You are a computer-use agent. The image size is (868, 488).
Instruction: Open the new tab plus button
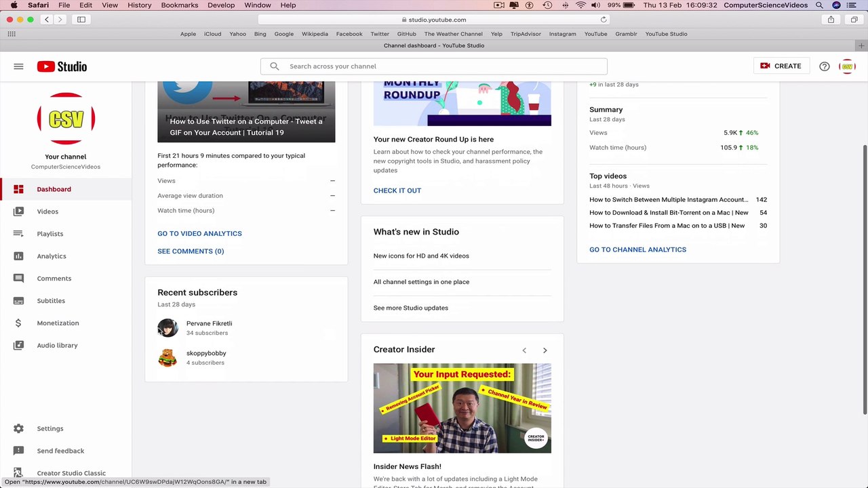861,45
